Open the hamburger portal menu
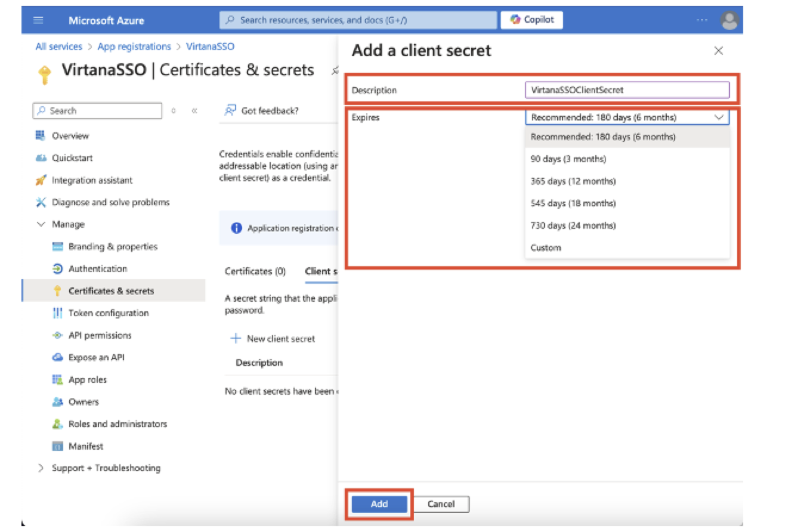 38,20
